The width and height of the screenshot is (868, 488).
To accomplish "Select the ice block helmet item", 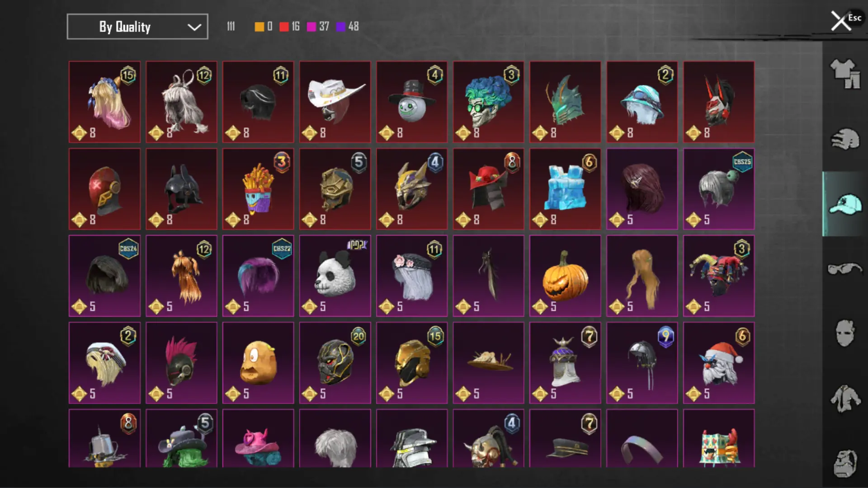I will click(565, 189).
